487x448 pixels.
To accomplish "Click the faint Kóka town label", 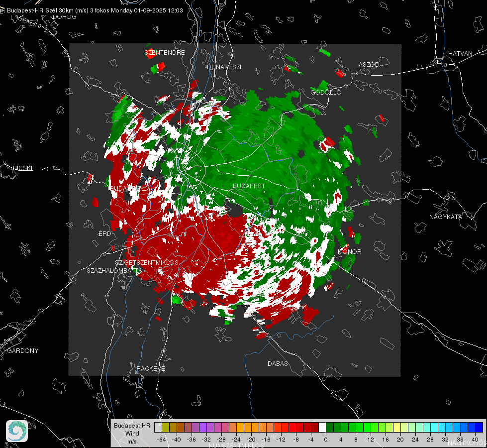I will pos(402,175).
